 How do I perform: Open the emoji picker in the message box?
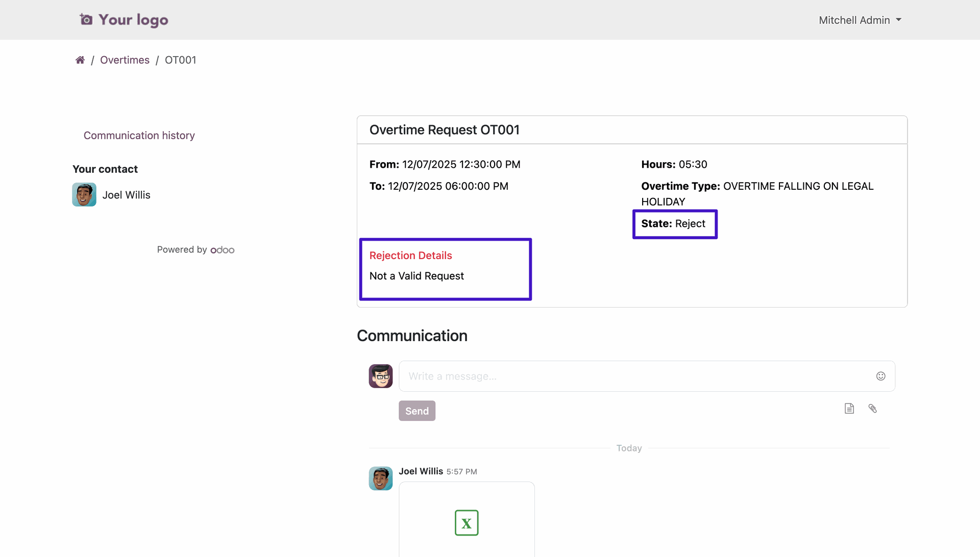880,376
